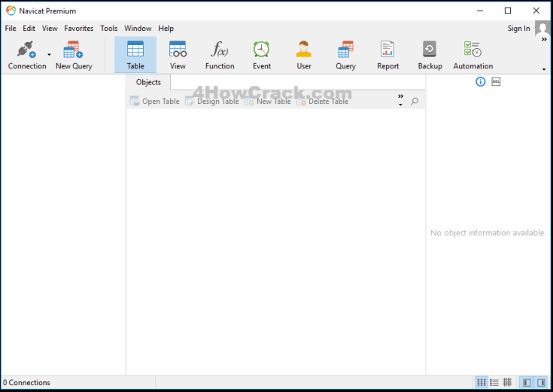
Task: Switch to ER diagram view
Action: pyautogui.click(x=507, y=382)
